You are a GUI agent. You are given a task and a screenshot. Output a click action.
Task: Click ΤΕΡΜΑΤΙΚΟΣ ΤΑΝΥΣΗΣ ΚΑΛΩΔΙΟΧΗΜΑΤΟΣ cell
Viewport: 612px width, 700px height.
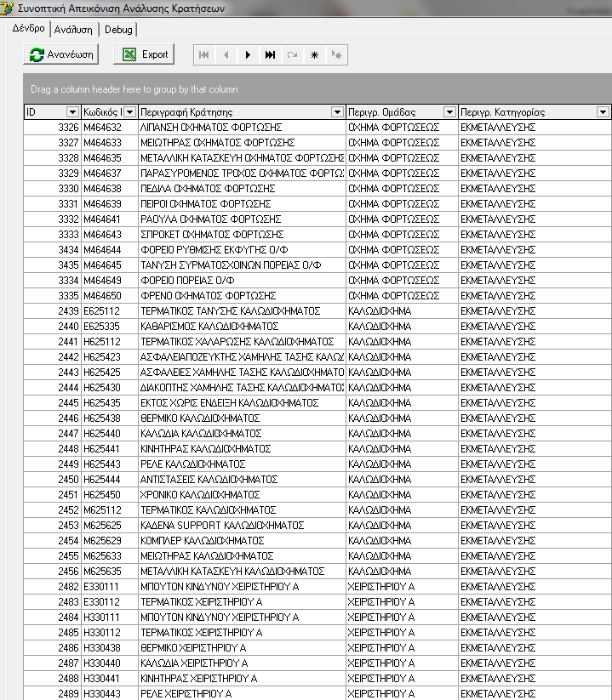[242, 310]
